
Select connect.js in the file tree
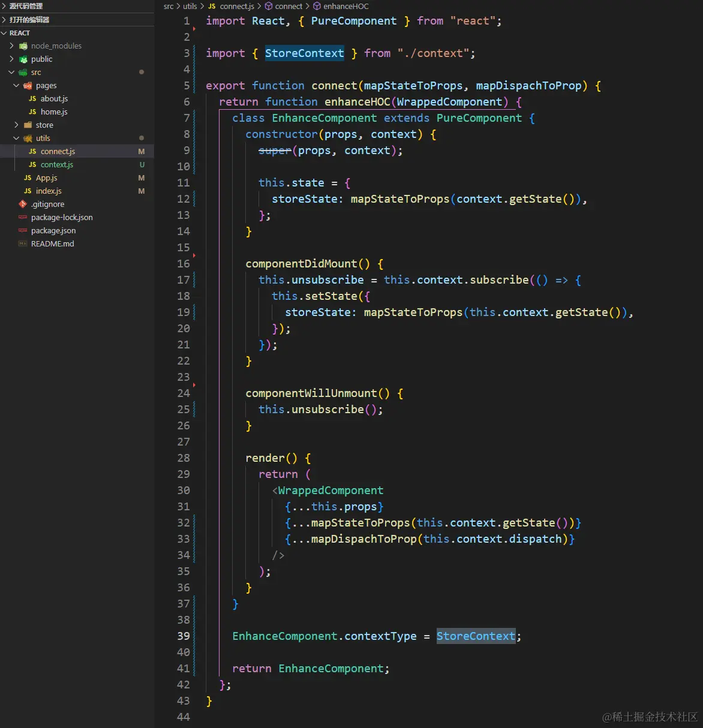coord(58,151)
